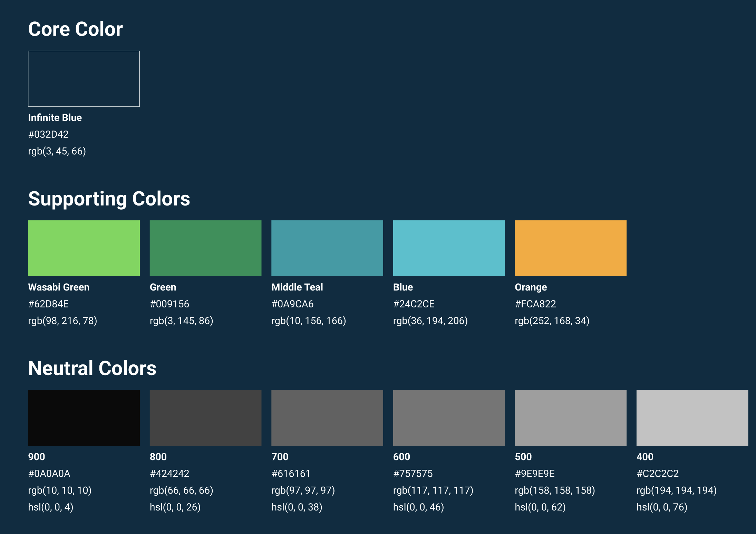Click the neutral 700 gray swatch
Screen dimensions: 756x534
pos(327,418)
